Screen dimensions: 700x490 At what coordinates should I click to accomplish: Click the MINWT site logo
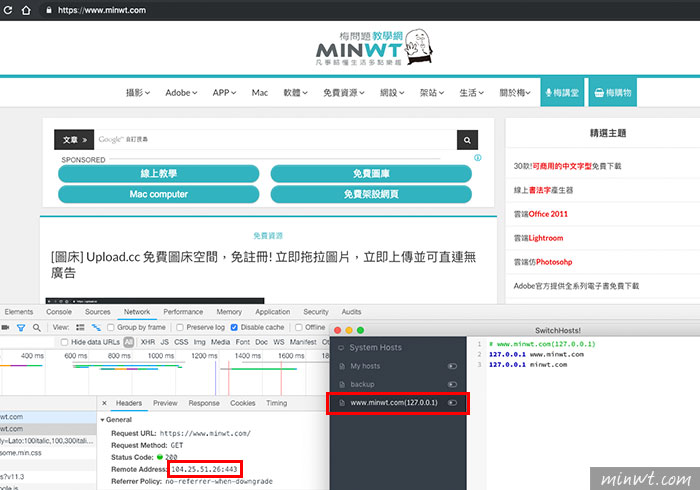point(374,47)
